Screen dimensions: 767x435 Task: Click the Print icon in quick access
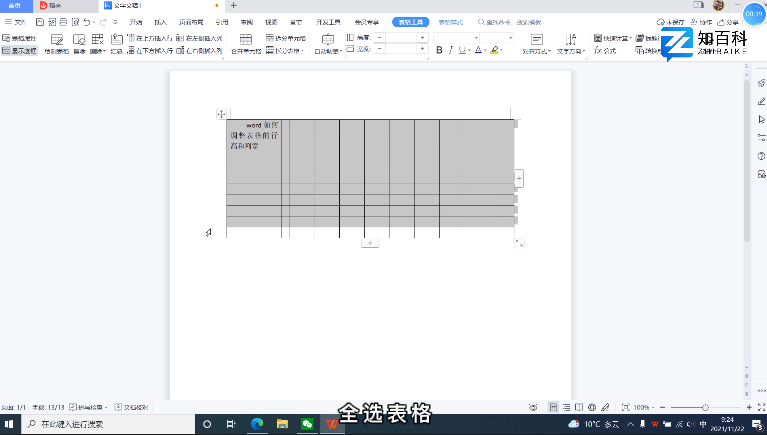pyautogui.click(x=64, y=22)
